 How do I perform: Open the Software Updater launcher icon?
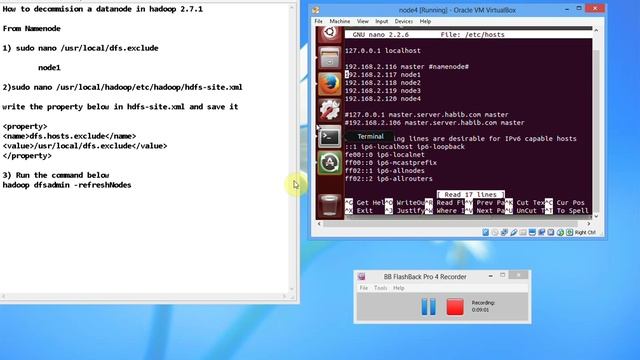coord(330,163)
